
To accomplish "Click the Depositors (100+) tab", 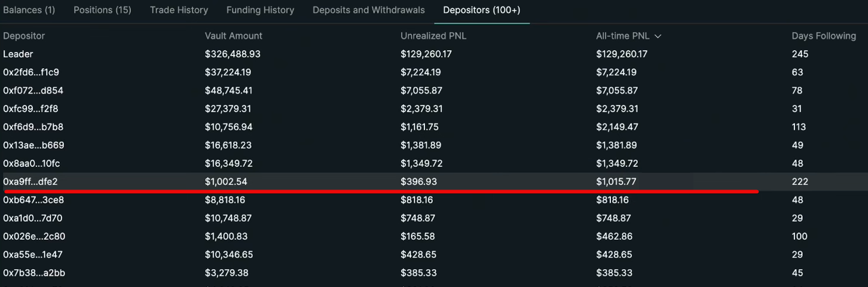I will [x=481, y=10].
